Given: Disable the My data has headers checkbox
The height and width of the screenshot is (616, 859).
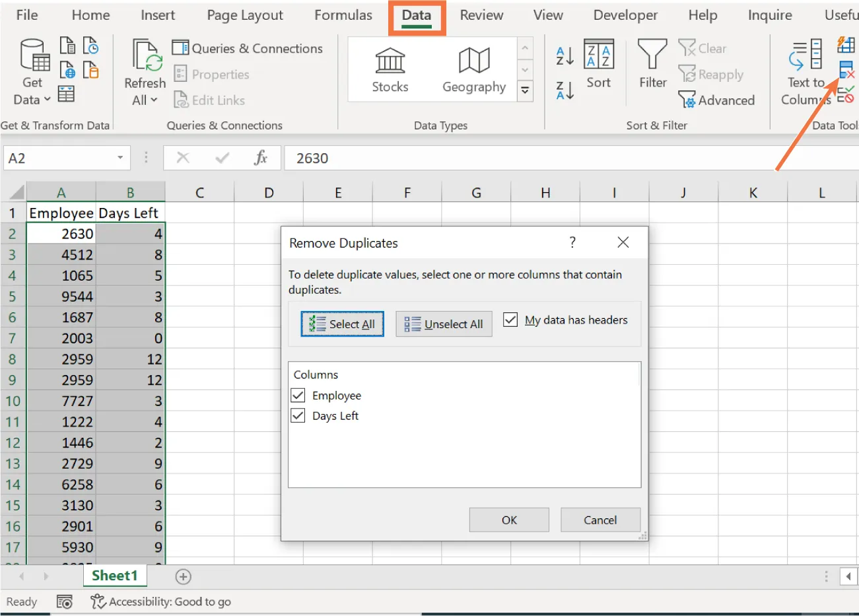Looking at the screenshot, I should point(510,320).
